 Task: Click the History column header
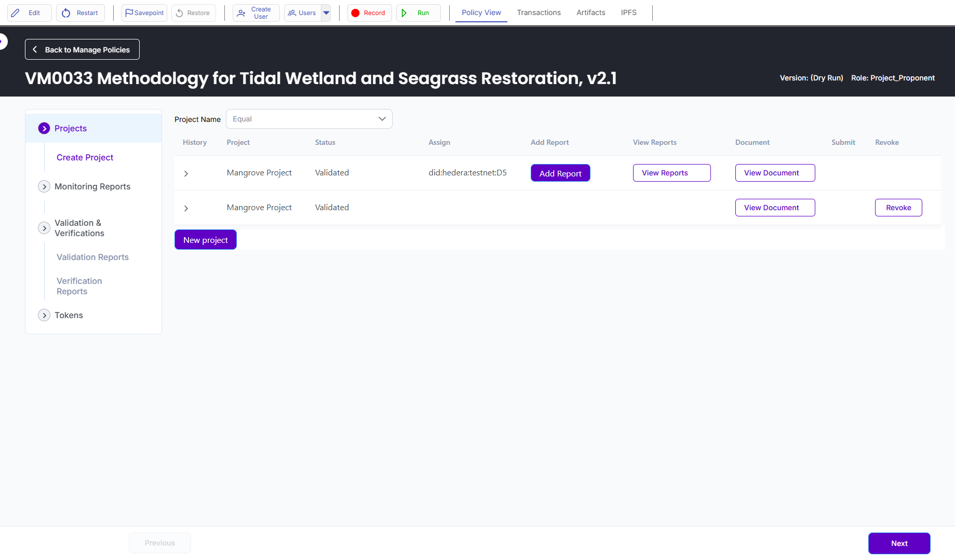pyautogui.click(x=195, y=142)
